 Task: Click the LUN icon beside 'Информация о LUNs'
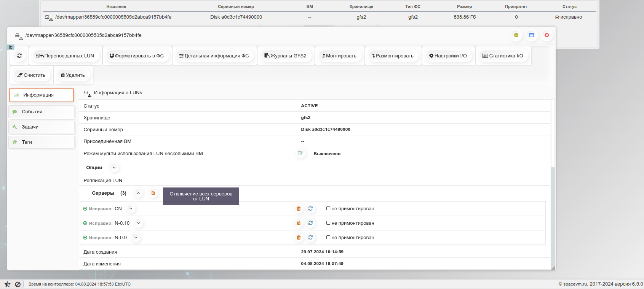(88, 94)
